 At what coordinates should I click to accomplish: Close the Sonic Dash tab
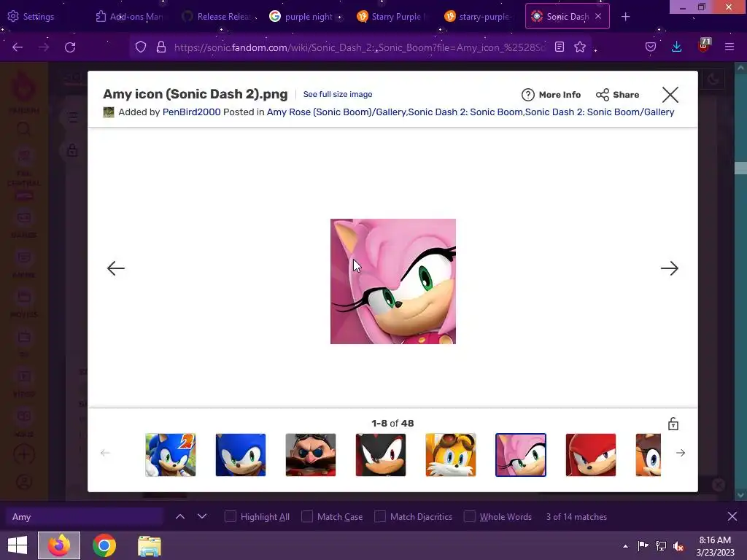tap(598, 16)
